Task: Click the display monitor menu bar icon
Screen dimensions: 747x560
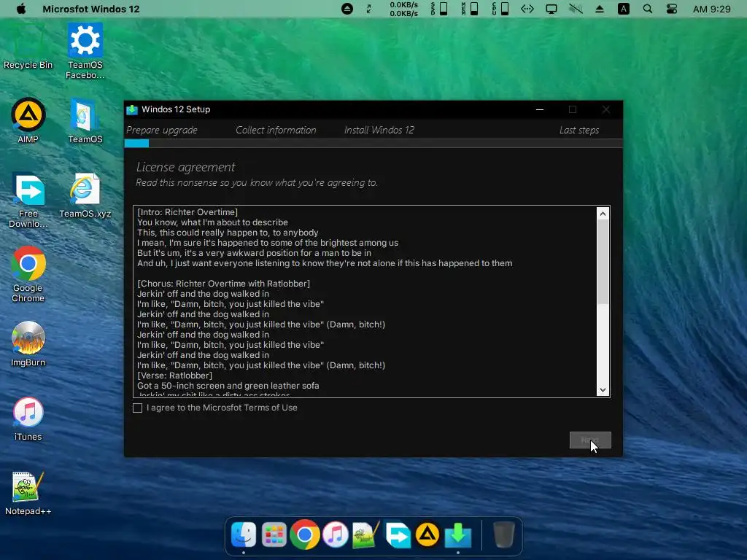Action: pos(551,9)
